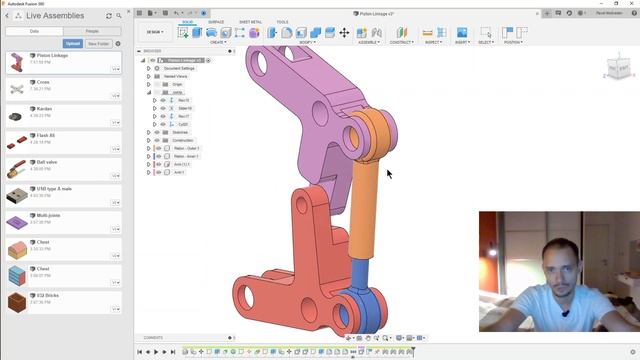Select the Press Pull tool

(272, 33)
